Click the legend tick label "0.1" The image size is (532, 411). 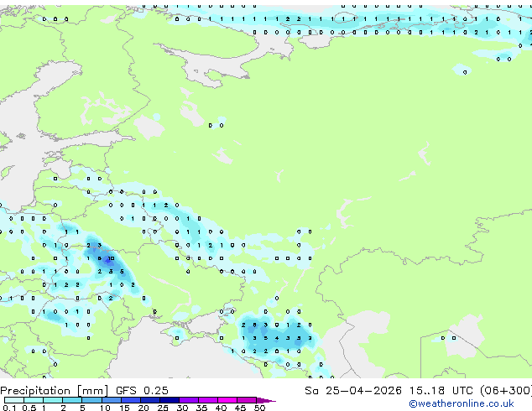[9, 408]
